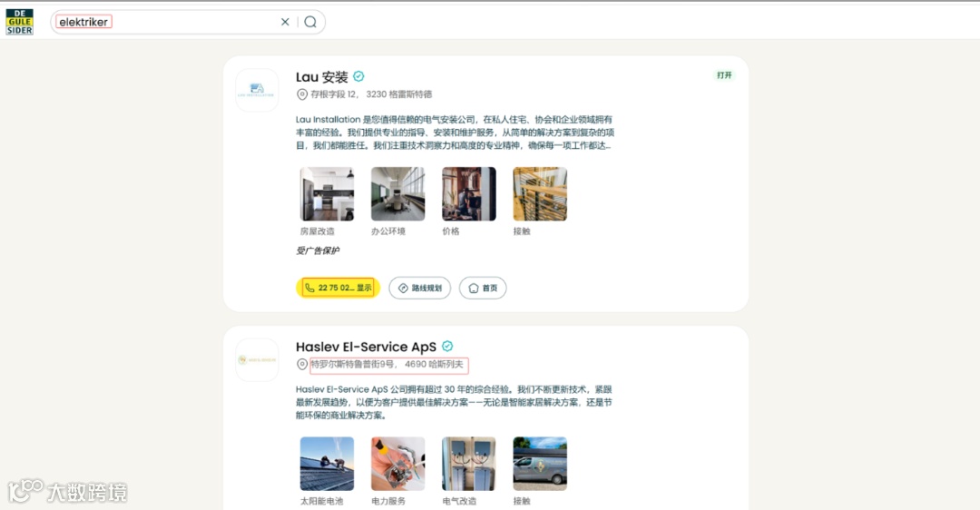Click verified badge beside Haslev El-Service ApS
This screenshot has width=980, height=510.
point(447,347)
